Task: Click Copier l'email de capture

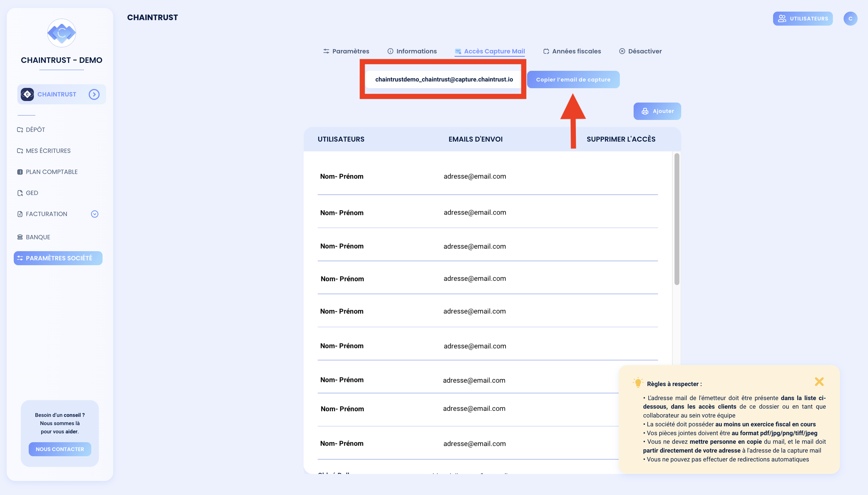Action: point(573,80)
